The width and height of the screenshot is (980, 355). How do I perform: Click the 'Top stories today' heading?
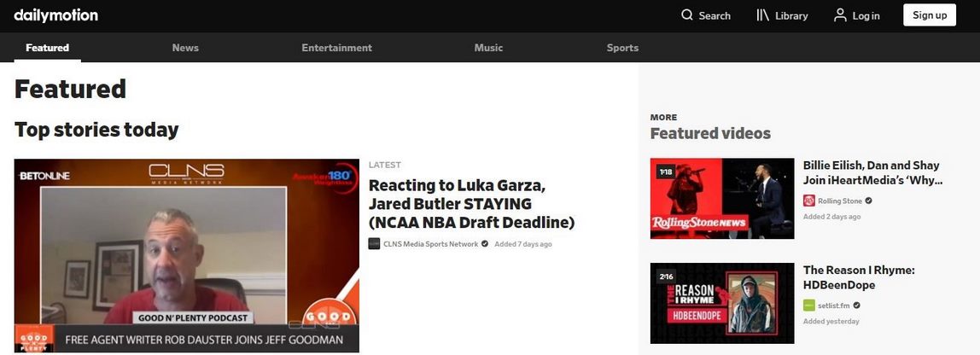(x=96, y=130)
